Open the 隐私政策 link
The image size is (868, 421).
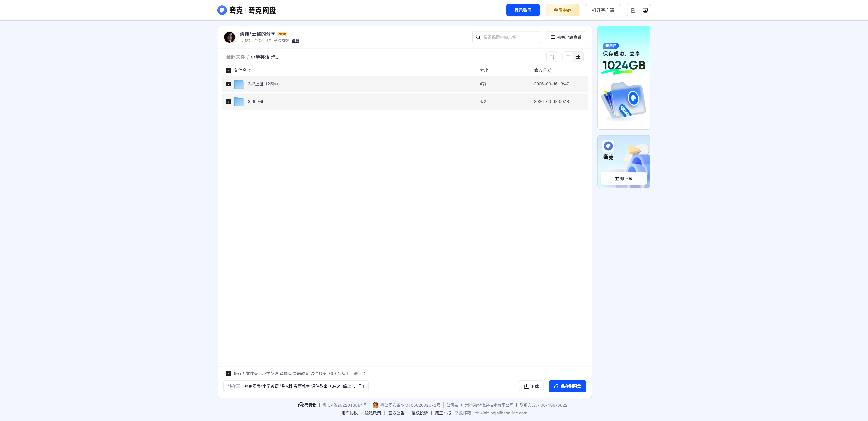tap(373, 413)
